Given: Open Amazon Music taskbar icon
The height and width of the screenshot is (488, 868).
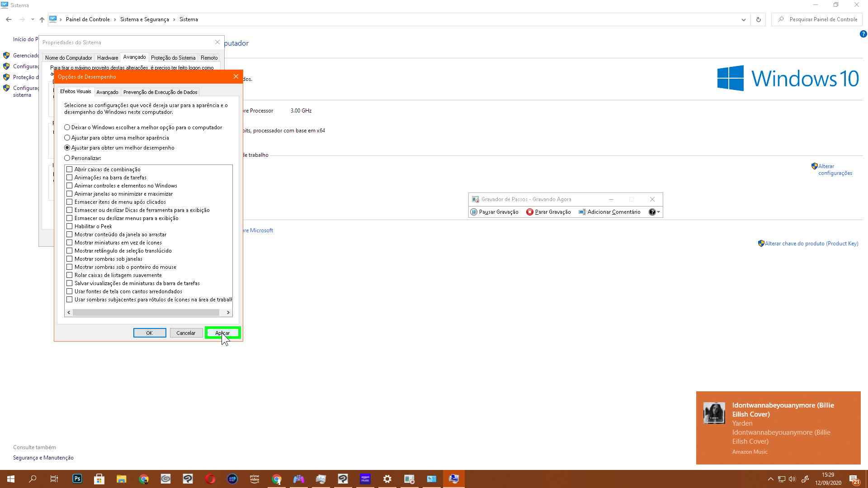Looking at the screenshot, I should tap(365, 479).
